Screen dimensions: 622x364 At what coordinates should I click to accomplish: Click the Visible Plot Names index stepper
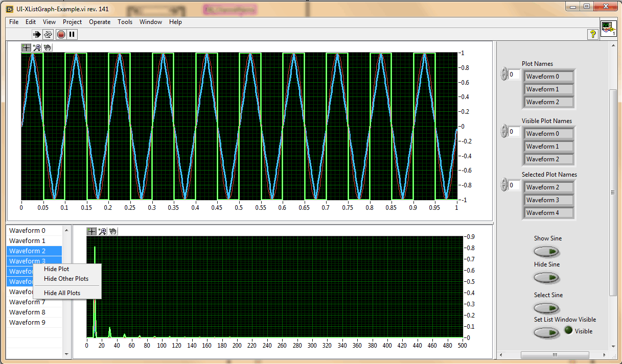tap(504, 132)
